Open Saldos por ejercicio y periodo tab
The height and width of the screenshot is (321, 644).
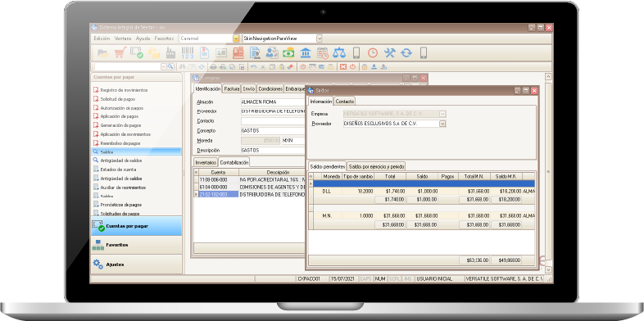click(377, 166)
